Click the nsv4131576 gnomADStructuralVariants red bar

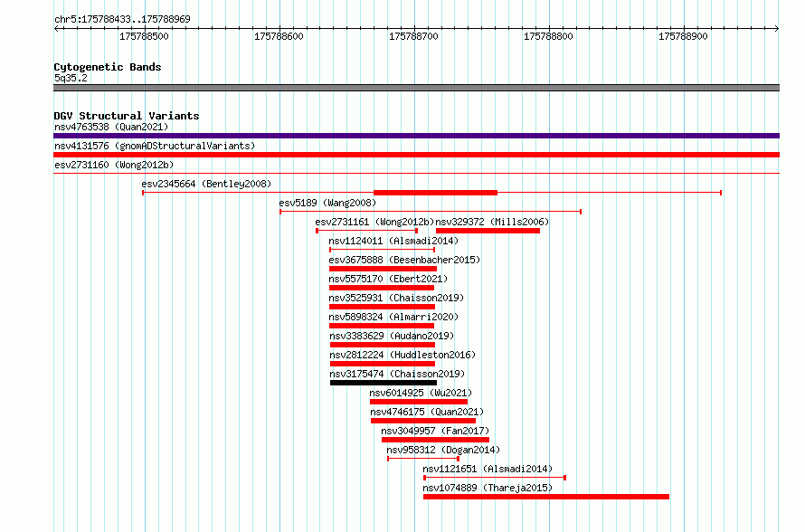(416, 155)
